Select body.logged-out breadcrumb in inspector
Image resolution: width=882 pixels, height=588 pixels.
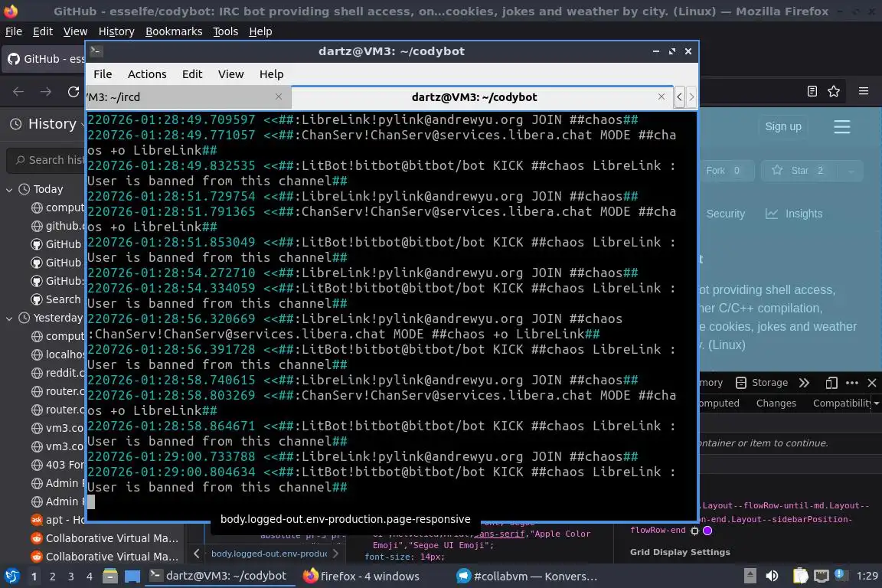click(x=269, y=554)
